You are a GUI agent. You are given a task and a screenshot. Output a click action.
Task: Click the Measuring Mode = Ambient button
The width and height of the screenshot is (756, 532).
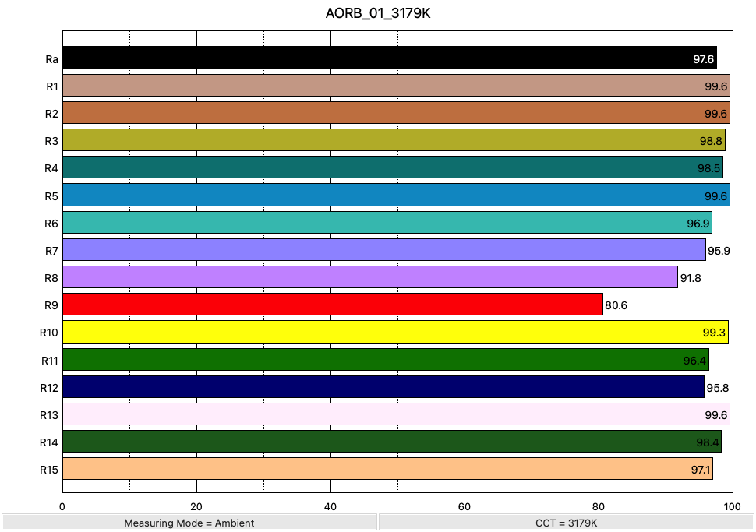click(189, 523)
